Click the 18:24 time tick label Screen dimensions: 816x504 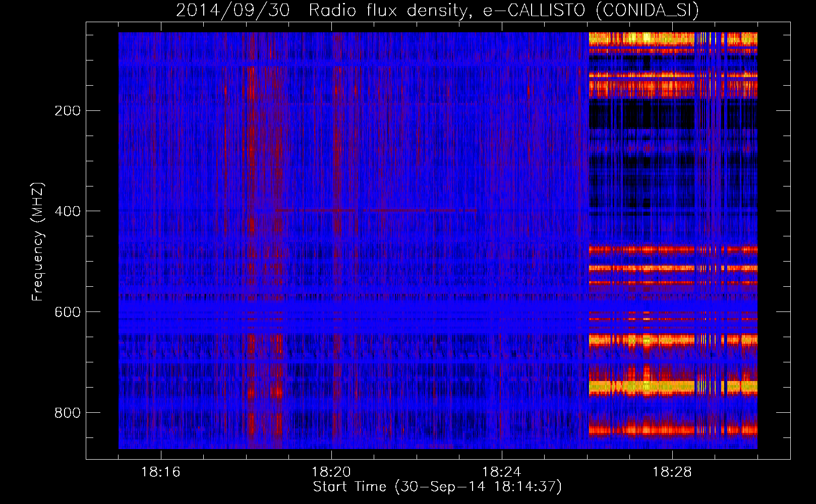[x=502, y=472]
